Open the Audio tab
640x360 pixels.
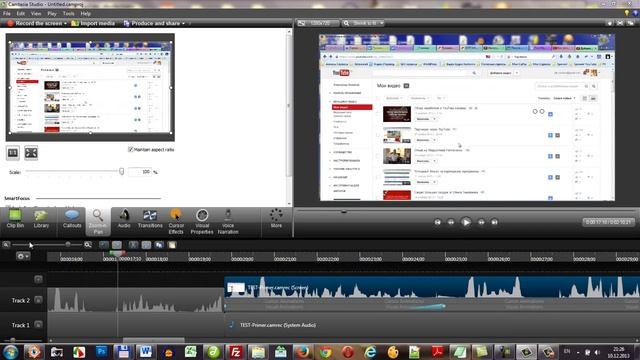tap(124, 219)
